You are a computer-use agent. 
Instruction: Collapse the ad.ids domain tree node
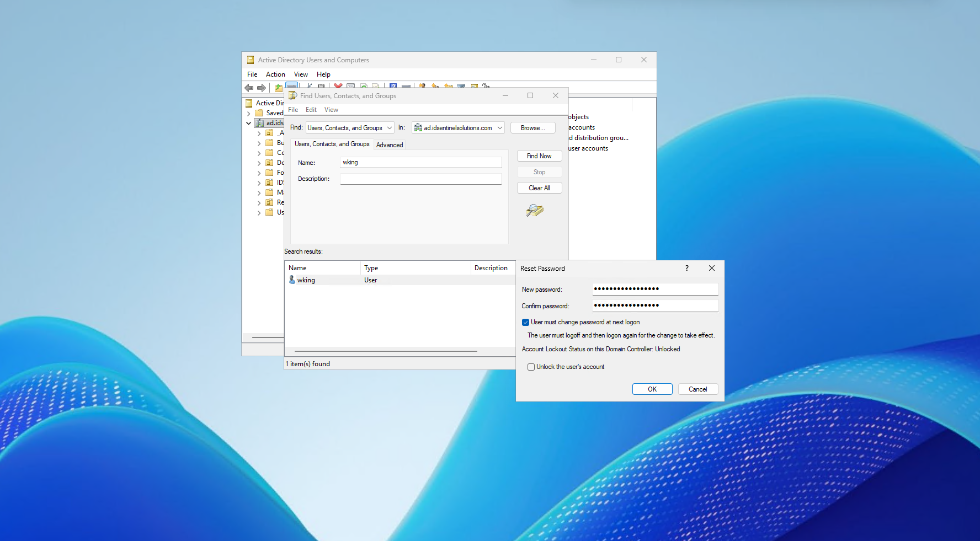249,124
